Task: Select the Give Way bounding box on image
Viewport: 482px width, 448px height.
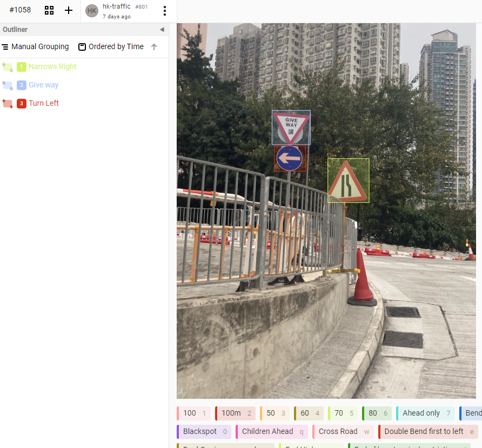Action: (291, 127)
